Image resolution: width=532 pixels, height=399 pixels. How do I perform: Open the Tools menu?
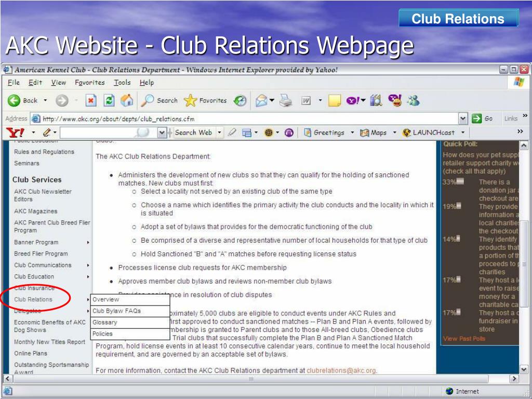(x=122, y=83)
